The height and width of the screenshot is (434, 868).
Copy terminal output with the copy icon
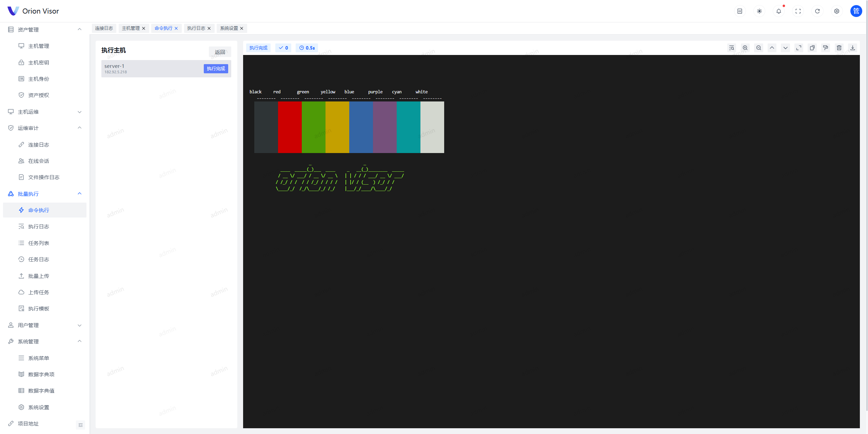tap(812, 48)
